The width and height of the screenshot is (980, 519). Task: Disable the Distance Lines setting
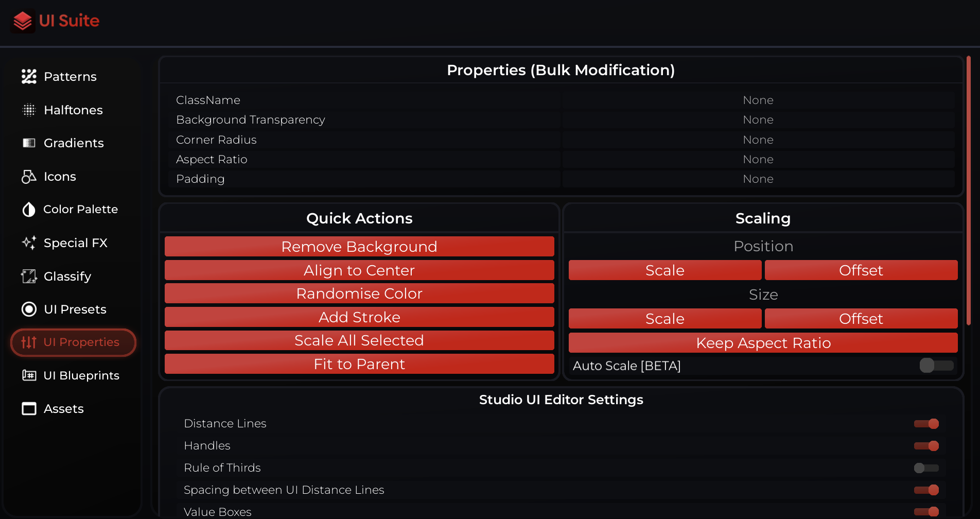926,423
